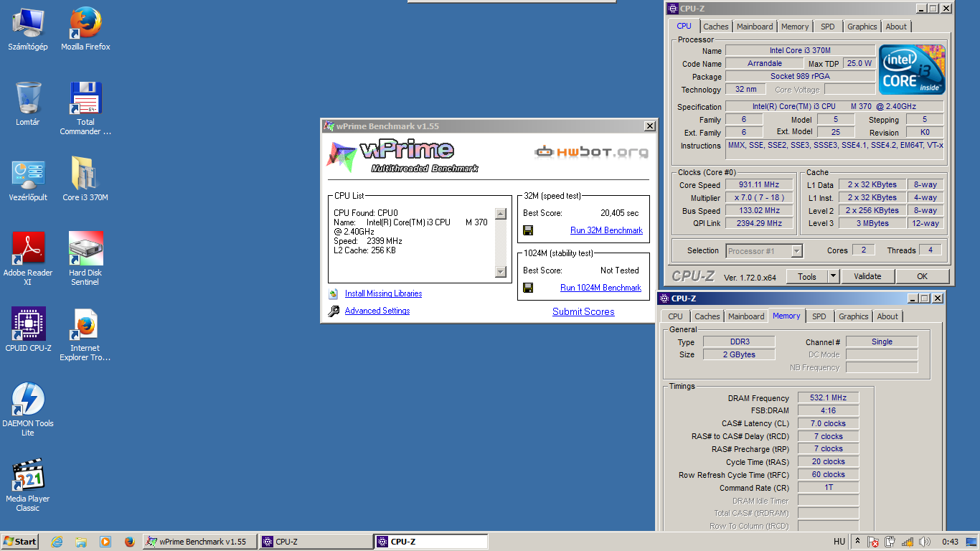Viewport: 980px width, 551px height.
Task: Click the icon next to Install Missing Libraries
Action: 333,293
